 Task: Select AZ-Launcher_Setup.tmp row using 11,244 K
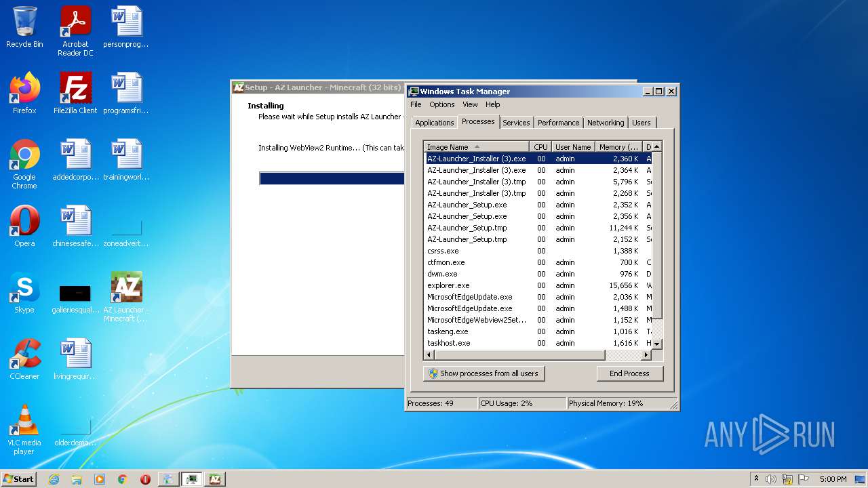click(x=538, y=228)
